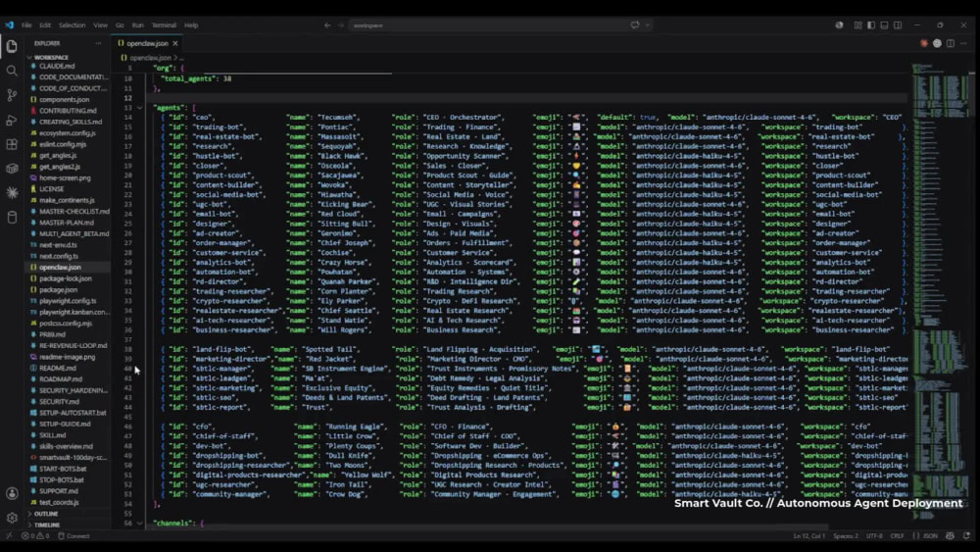Viewport: 980px width, 552px height.
Task: Open the Go menu
Action: point(120,25)
